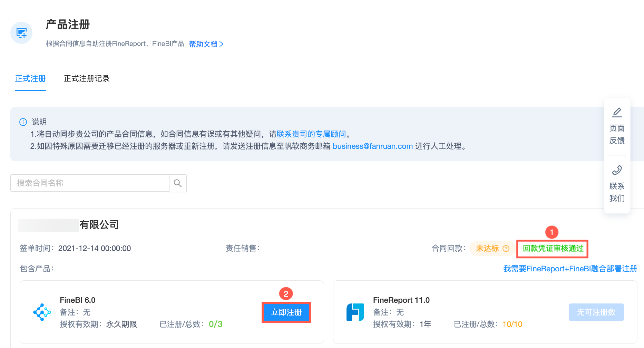Click the FineBI 6.0 product logo
Screen dimensions: 644x348
tap(42, 312)
